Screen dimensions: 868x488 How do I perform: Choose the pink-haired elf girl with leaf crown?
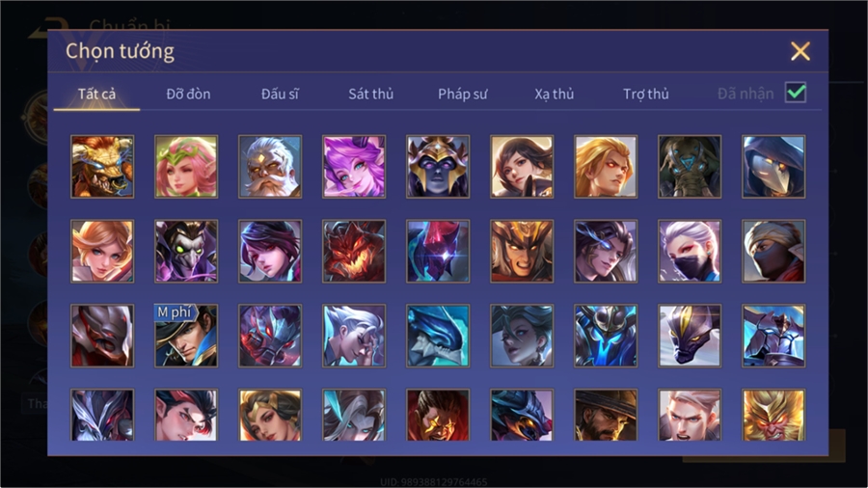[x=186, y=167]
